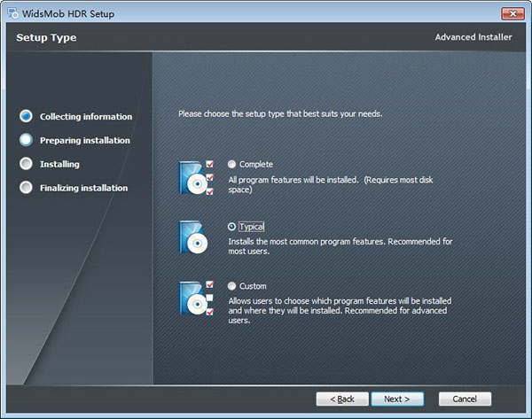Viewport: 532px width, 419px height.
Task: Select the Typical setup type radio button
Action: (x=231, y=227)
